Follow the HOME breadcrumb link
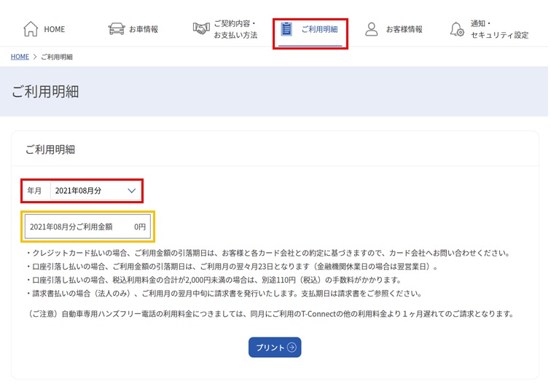Image resolution: width=551 pixels, height=392 pixels. [x=20, y=57]
